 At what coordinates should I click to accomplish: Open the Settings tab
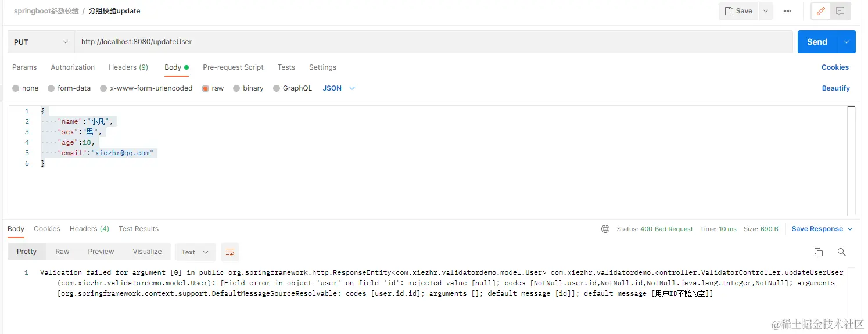click(x=322, y=67)
